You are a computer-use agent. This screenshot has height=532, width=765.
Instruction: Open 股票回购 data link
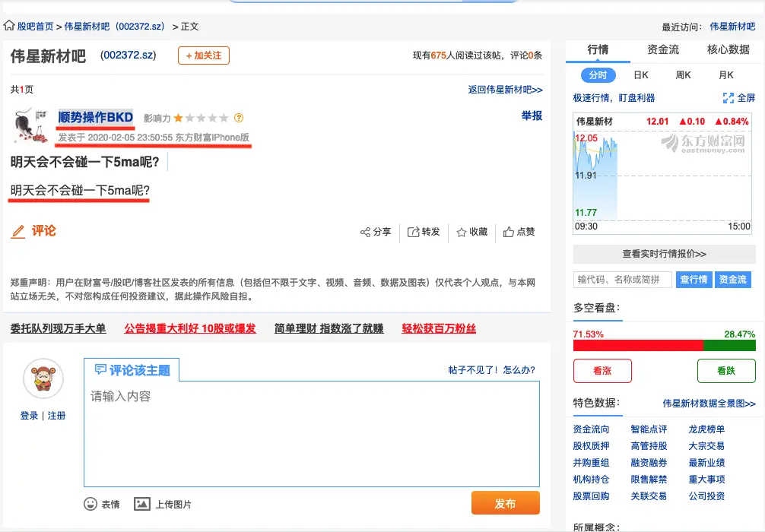click(591, 496)
